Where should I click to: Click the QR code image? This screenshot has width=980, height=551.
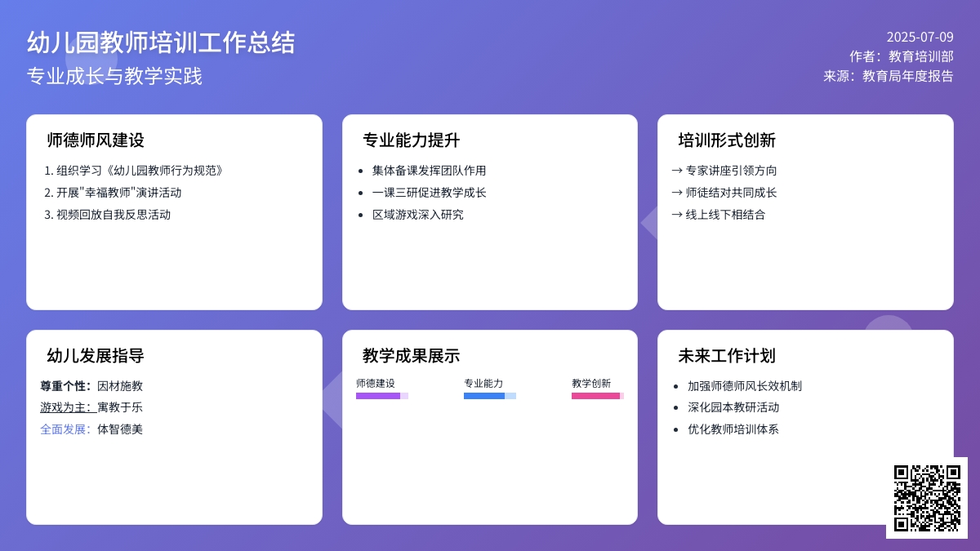coord(927,498)
